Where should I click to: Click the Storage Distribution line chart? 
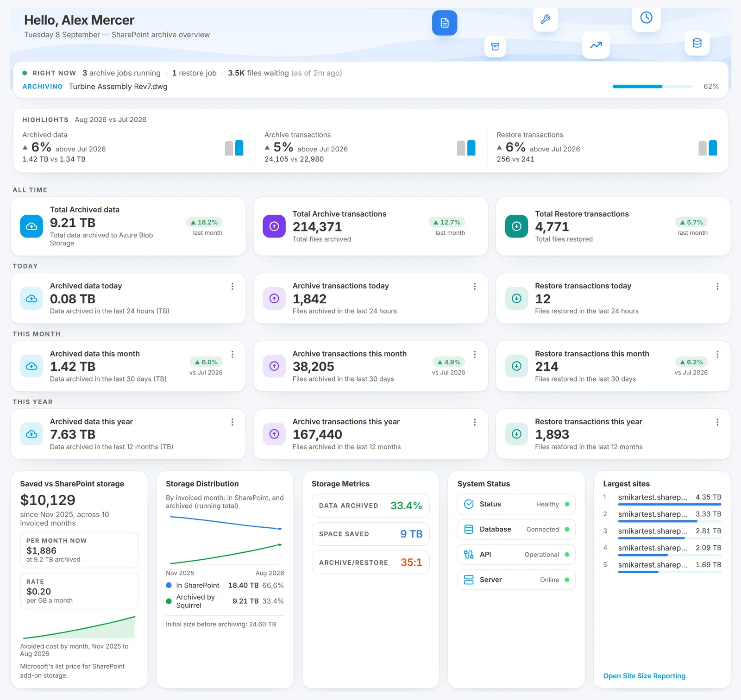[225, 540]
